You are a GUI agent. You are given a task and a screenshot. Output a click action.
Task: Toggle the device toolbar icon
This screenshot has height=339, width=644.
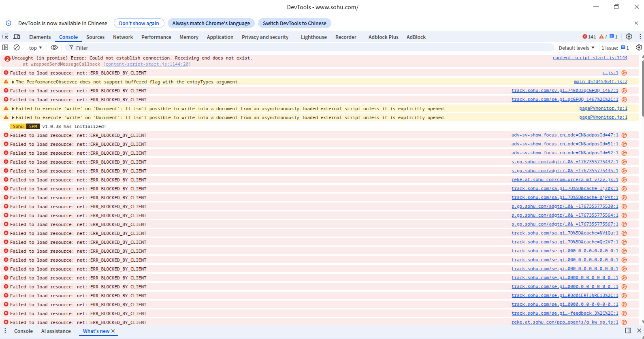[x=17, y=37]
